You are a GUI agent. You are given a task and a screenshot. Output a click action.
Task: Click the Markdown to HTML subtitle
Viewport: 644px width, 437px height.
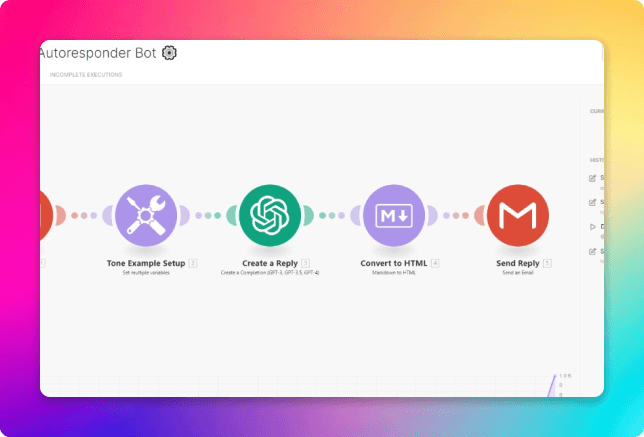[394, 273]
